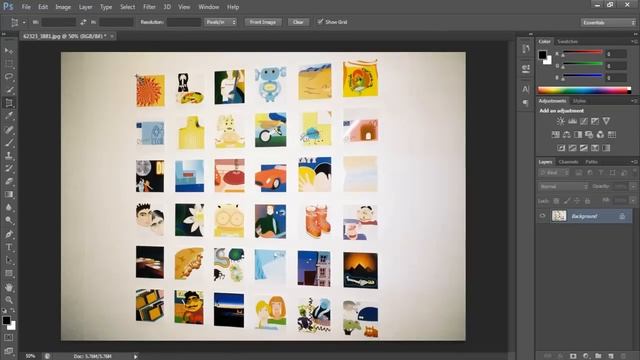Switch to the Paths tab

pyautogui.click(x=591, y=162)
